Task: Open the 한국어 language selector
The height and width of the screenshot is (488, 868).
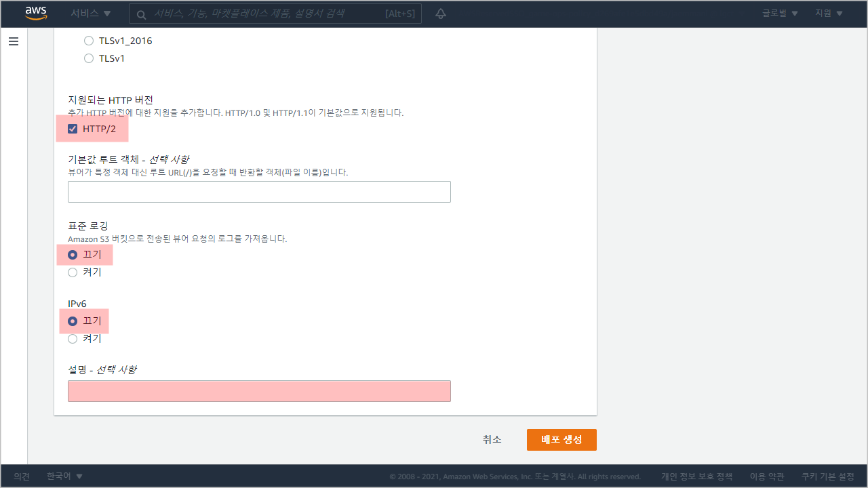Action: 65,476
